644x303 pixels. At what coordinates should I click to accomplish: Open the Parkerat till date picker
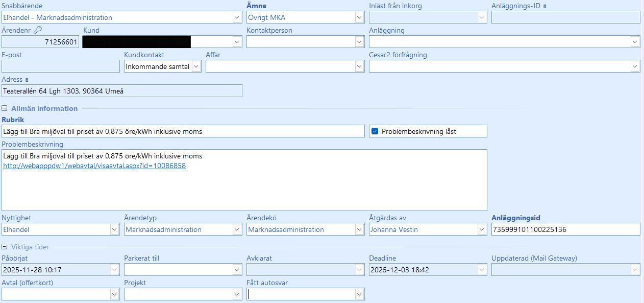point(237,270)
